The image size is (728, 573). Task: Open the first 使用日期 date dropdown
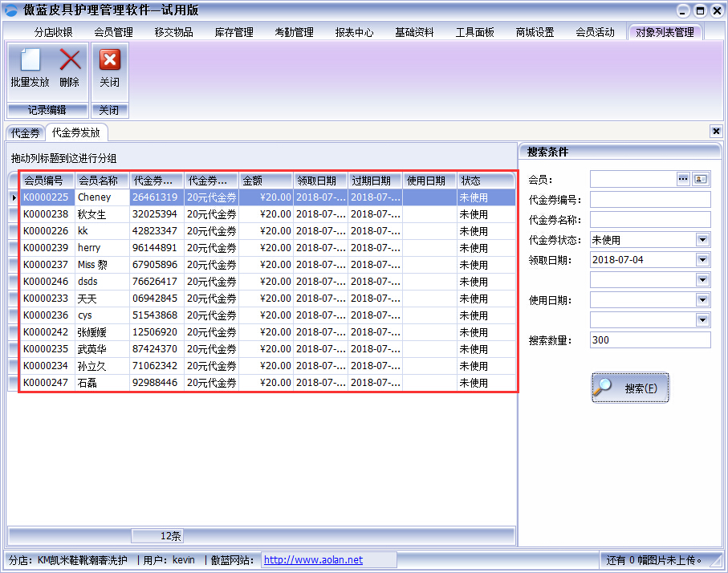702,299
